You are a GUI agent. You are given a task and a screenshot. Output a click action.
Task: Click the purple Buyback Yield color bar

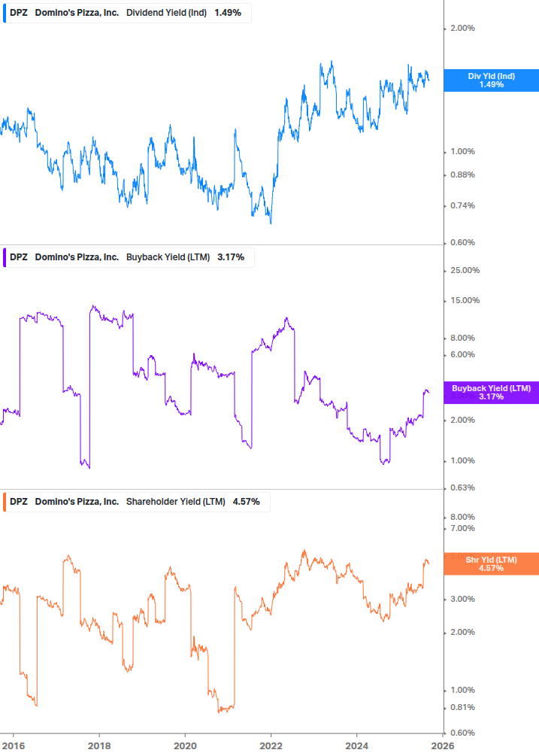click(5, 257)
